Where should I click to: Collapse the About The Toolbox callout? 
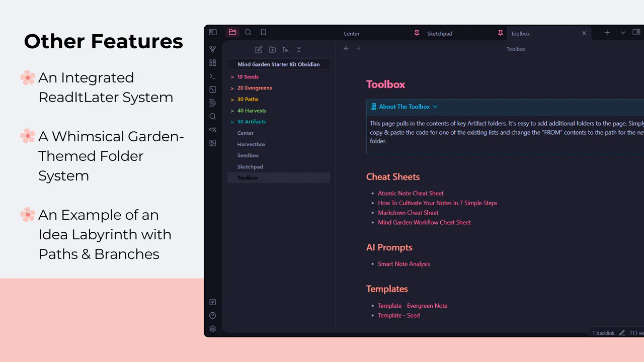[435, 107]
